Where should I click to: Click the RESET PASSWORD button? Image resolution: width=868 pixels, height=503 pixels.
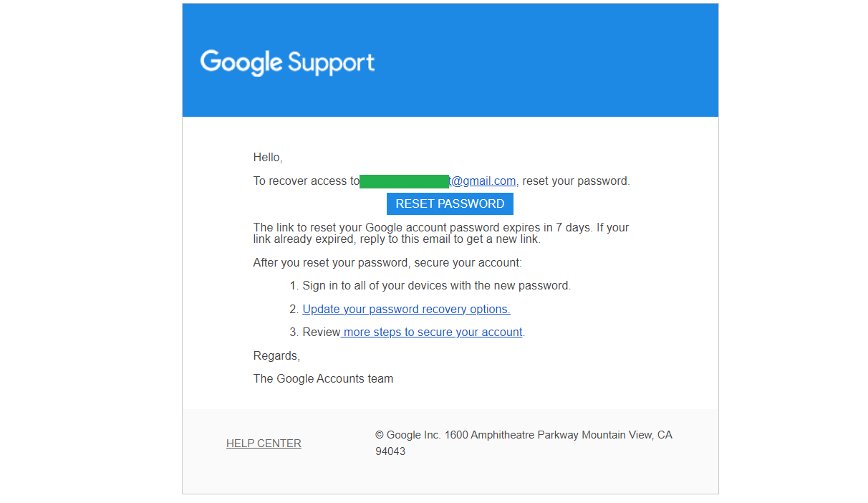click(x=450, y=203)
